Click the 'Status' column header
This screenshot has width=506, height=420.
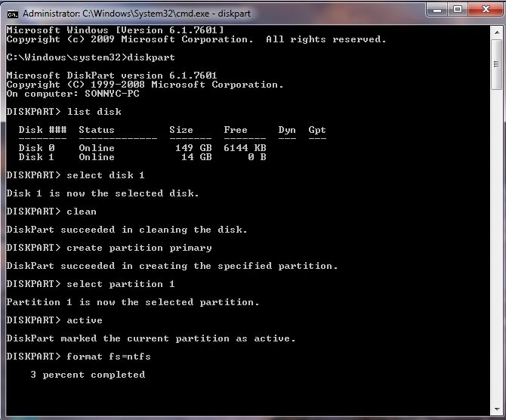(97, 130)
